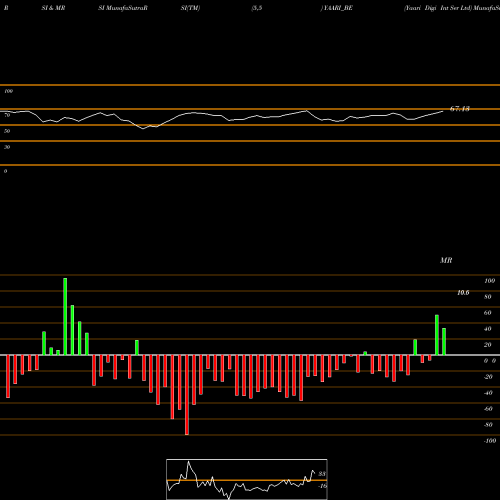Image resolution: width=500 pixels, height=500 pixels.
Task: Click the MR axis label -100
Action: 490,441
